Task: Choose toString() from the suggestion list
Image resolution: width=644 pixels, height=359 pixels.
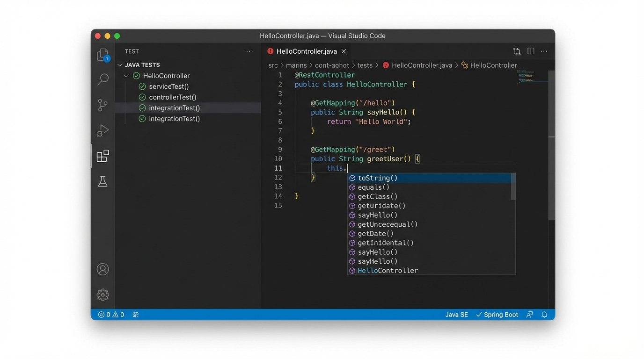Action: (x=378, y=178)
